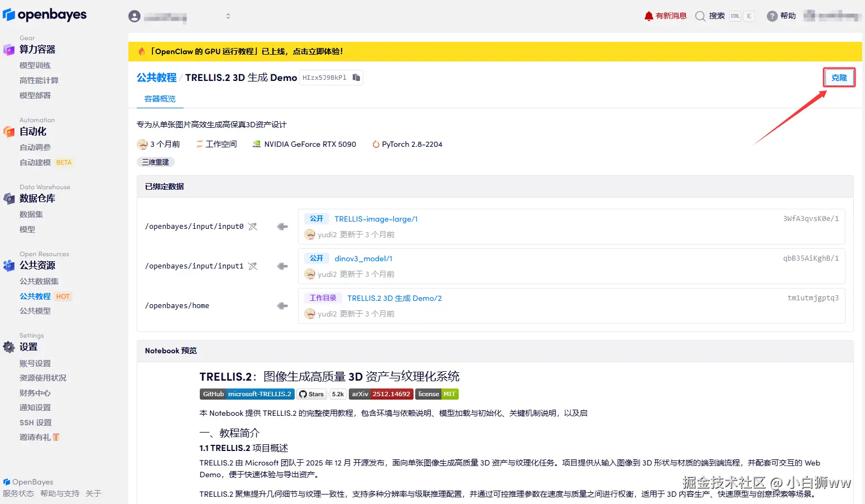Screen dimensions: 865x504
Task: Click the OpenClaw GPU tutorial banner
Action: (495, 51)
